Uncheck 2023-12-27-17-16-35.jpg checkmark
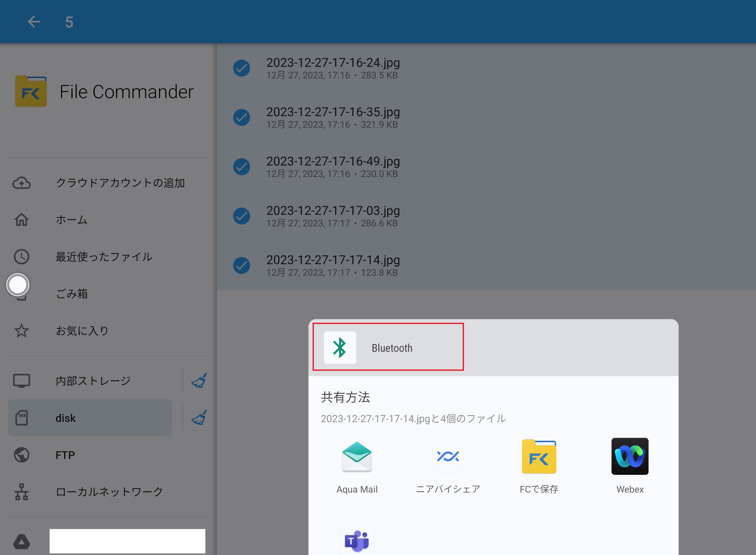 (x=242, y=118)
